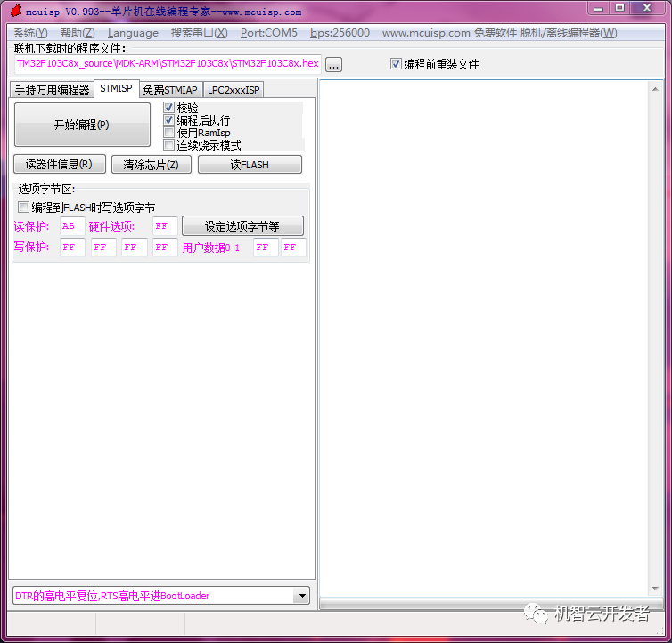Viewport: 672px width, 643px height.
Task: Enable the 使用RamIsp checkbox
Action: [168, 133]
